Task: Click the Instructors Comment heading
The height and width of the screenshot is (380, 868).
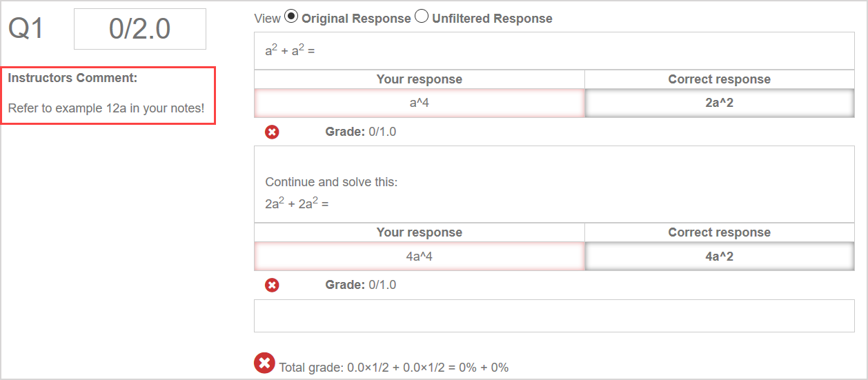Action: [72, 78]
